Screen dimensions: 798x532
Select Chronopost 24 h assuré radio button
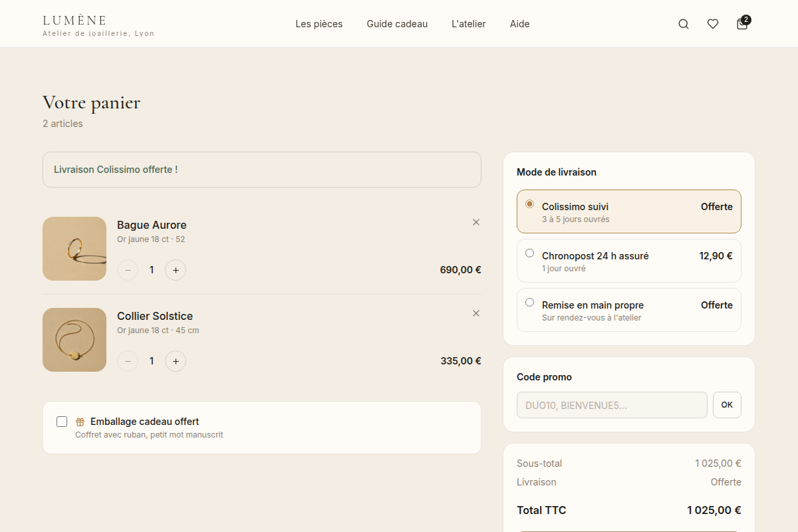529,253
